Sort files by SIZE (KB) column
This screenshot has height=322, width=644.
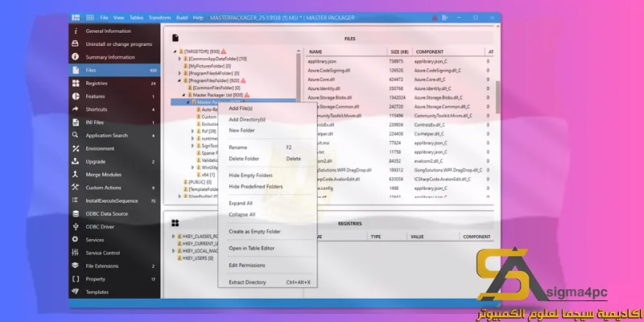pyautogui.click(x=399, y=52)
